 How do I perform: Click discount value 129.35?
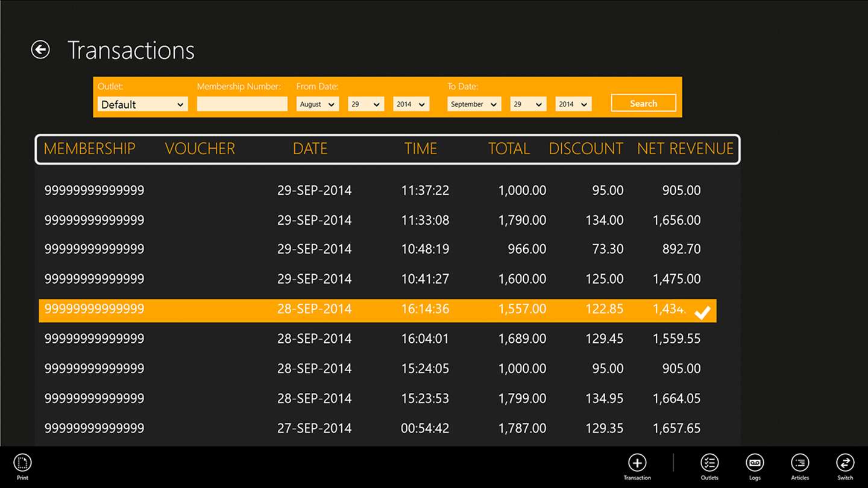(604, 428)
